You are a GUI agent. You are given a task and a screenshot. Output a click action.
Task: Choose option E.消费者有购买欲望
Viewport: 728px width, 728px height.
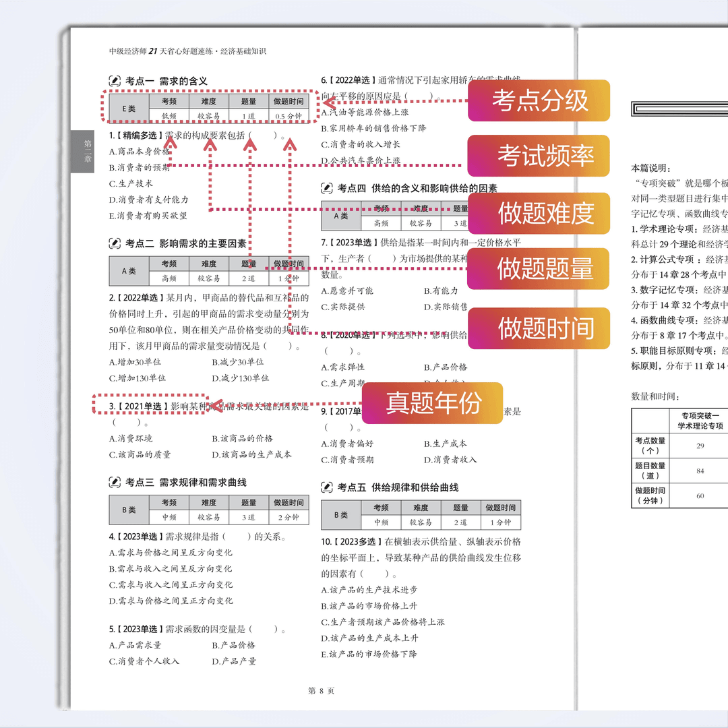click(148, 216)
